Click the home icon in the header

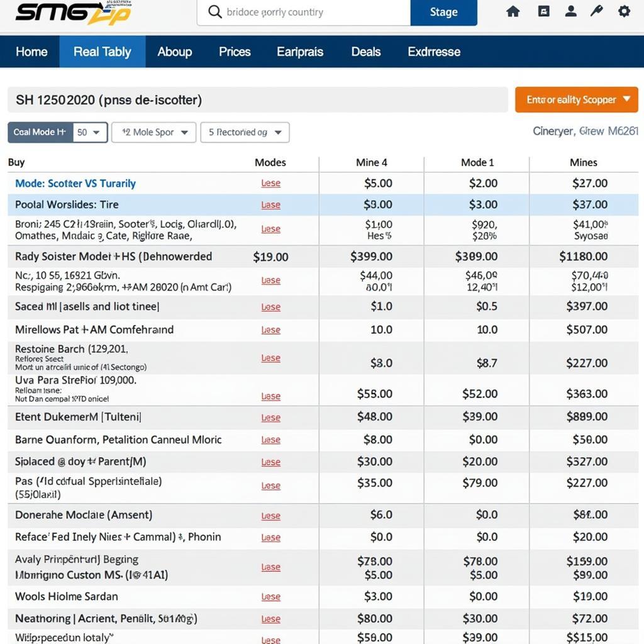pos(513,11)
